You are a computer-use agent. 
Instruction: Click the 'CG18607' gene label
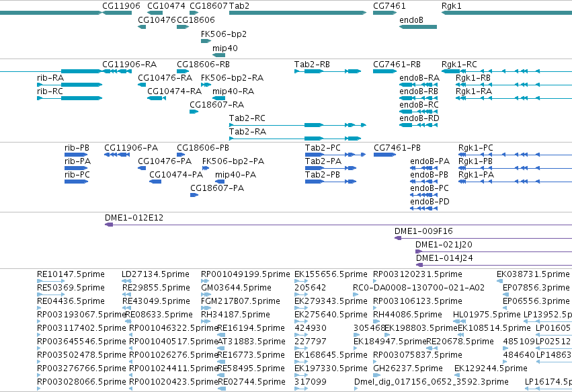(x=208, y=6)
